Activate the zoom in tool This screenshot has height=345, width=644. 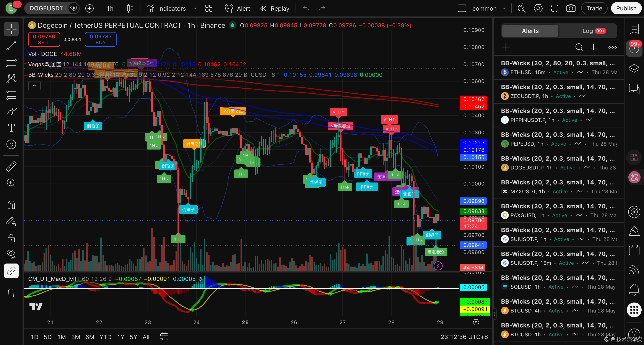[11, 183]
